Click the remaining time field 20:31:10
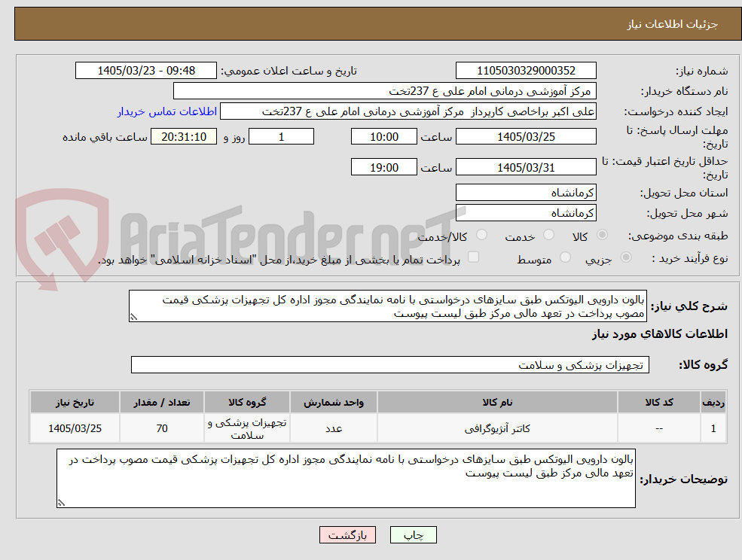Image resolution: width=742 pixels, height=560 pixels. 184,137
